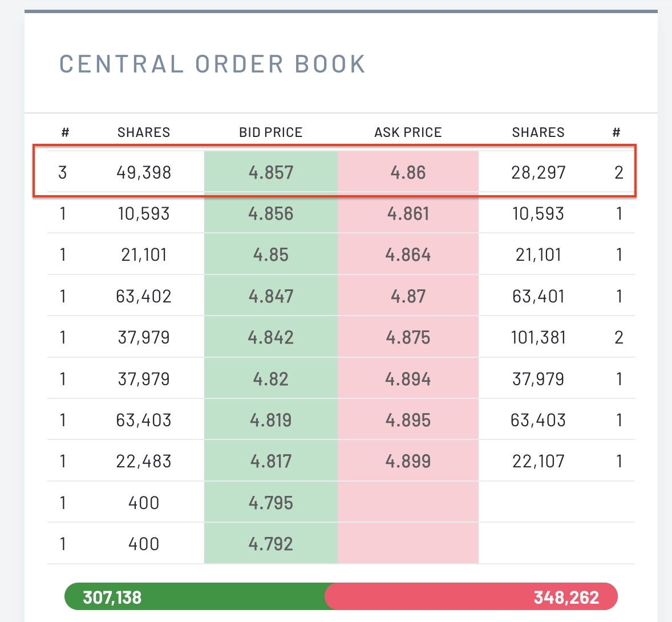Click the 4.85 bid price row
Viewport: 672px width, 622px height.
[271, 255]
